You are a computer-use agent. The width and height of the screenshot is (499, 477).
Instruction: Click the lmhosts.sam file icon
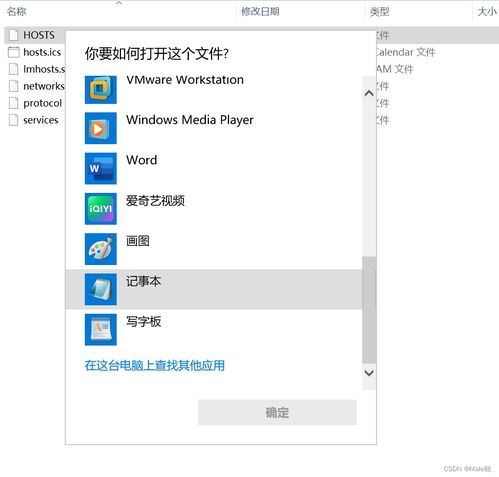pyautogui.click(x=13, y=69)
